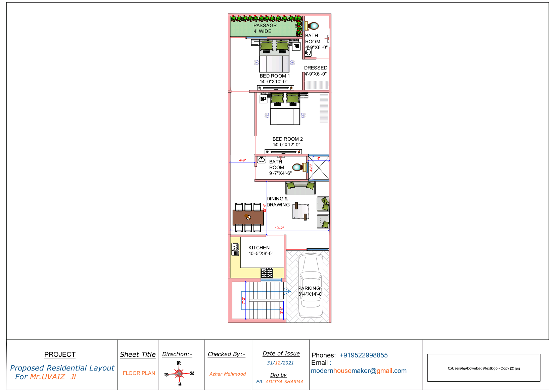This screenshot has width=555, height=392.
Task: Select the Direction:- heading
Action: (177, 354)
